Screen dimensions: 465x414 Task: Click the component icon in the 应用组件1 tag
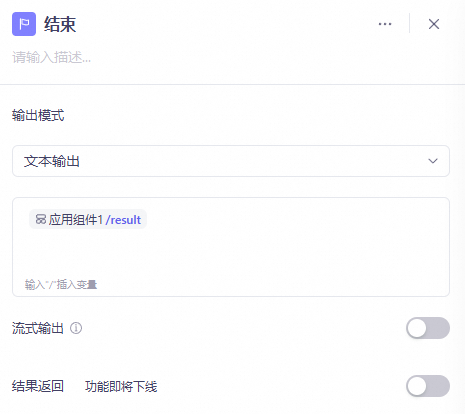[41, 219]
